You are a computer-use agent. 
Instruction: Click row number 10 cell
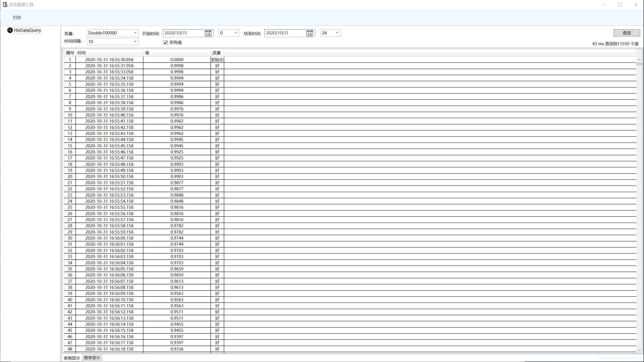[x=70, y=115]
